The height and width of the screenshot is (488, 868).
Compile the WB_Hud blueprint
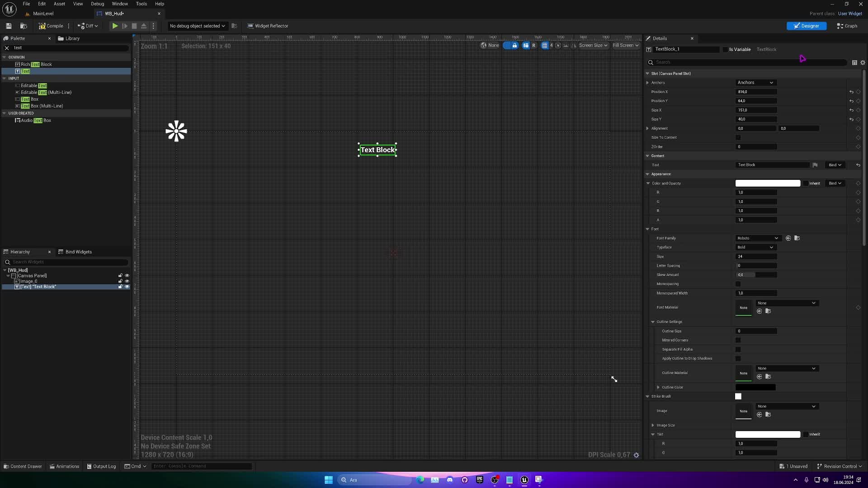click(x=51, y=26)
